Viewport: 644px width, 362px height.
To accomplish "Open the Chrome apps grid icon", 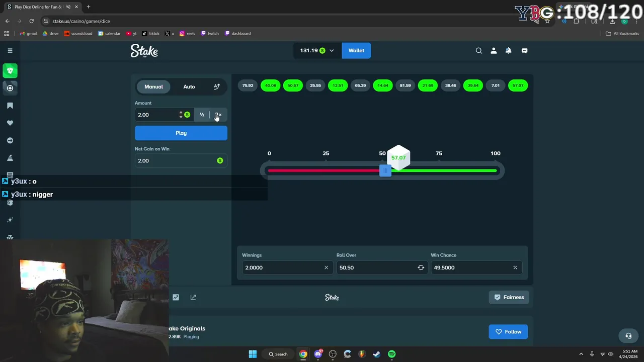I will pos(7,34).
